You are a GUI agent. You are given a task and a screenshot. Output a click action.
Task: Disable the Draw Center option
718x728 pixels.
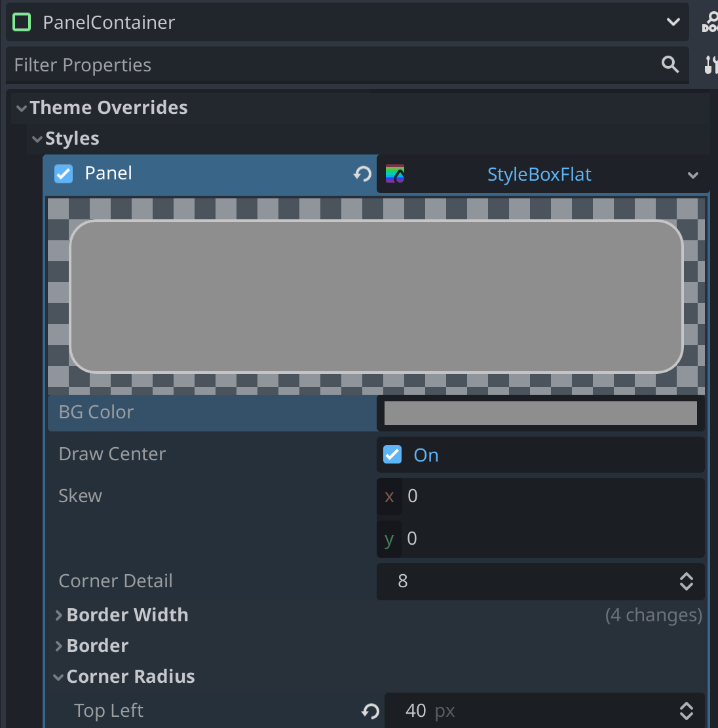pos(392,454)
